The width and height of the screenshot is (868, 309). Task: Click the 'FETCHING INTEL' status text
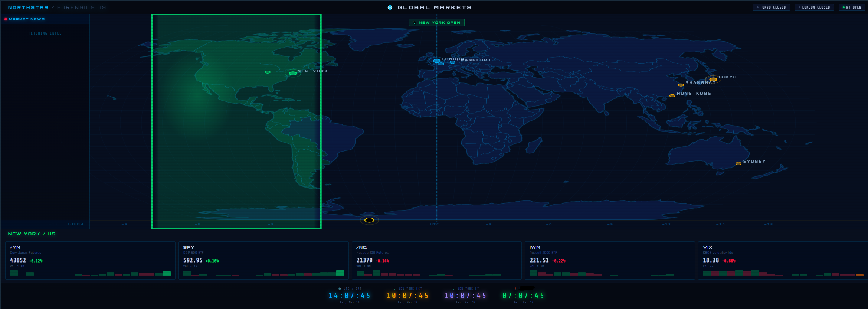45,33
